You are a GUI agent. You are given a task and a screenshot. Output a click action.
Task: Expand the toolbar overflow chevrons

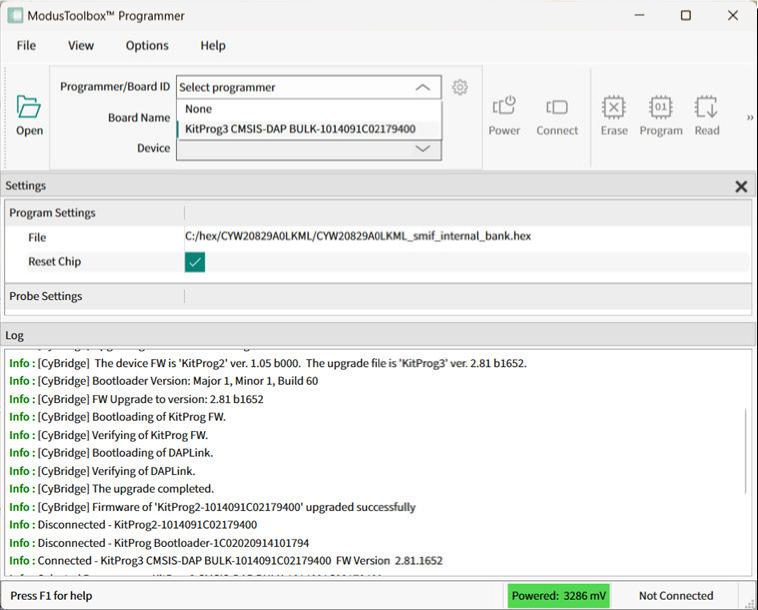click(x=750, y=117)
